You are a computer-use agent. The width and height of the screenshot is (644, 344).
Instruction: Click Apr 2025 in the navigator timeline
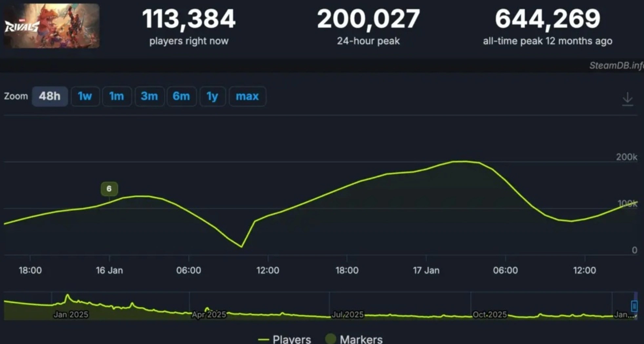coord(209,315)
